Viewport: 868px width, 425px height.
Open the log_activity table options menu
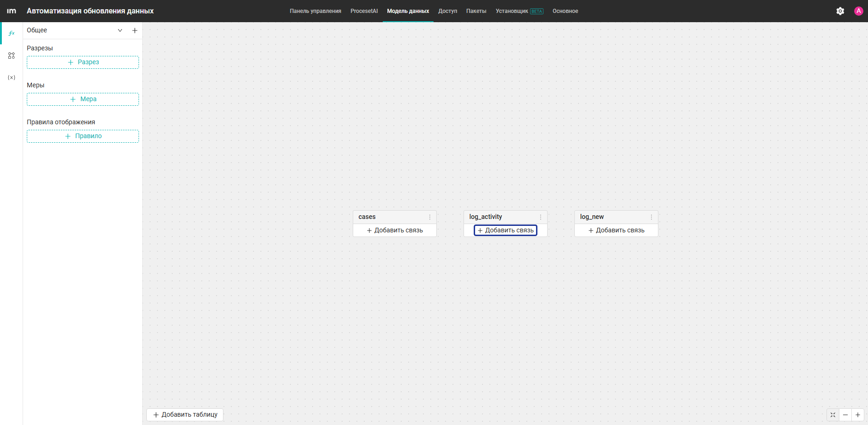tap(541, 217)
